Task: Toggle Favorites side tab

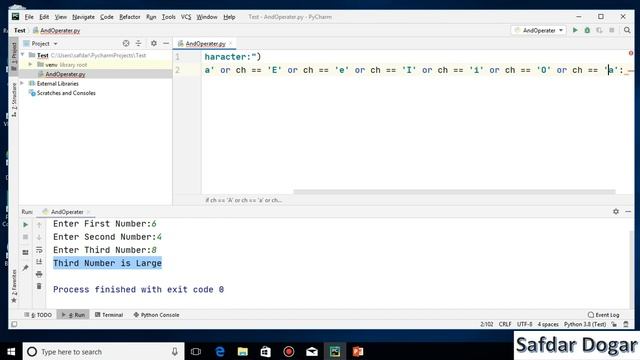Action: 13,286
